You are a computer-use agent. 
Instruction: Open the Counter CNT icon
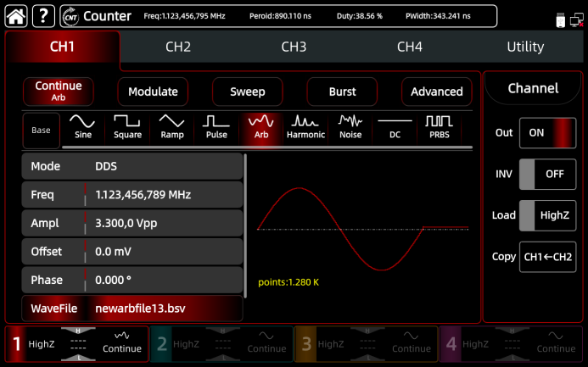tap(70, 17)
